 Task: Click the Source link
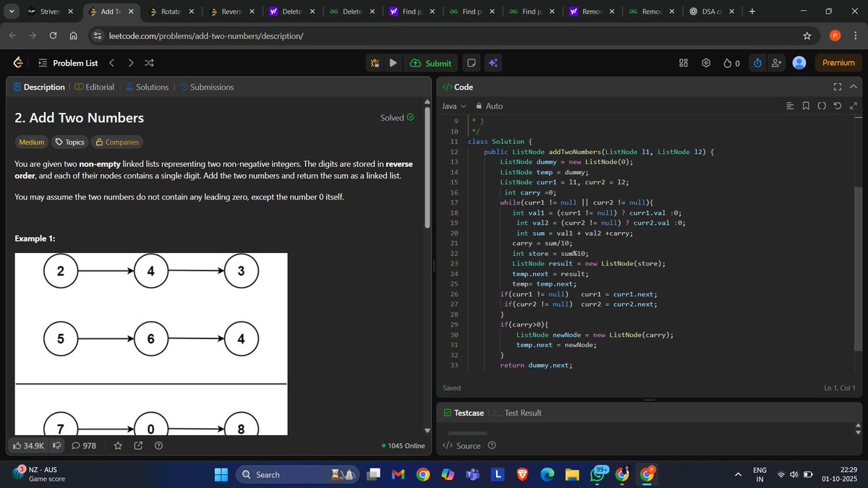(462, 445)
